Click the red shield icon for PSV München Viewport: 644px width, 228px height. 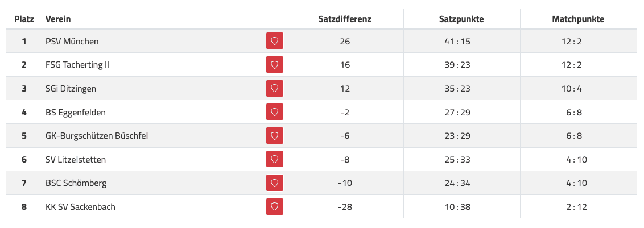(x=274, y=41)
